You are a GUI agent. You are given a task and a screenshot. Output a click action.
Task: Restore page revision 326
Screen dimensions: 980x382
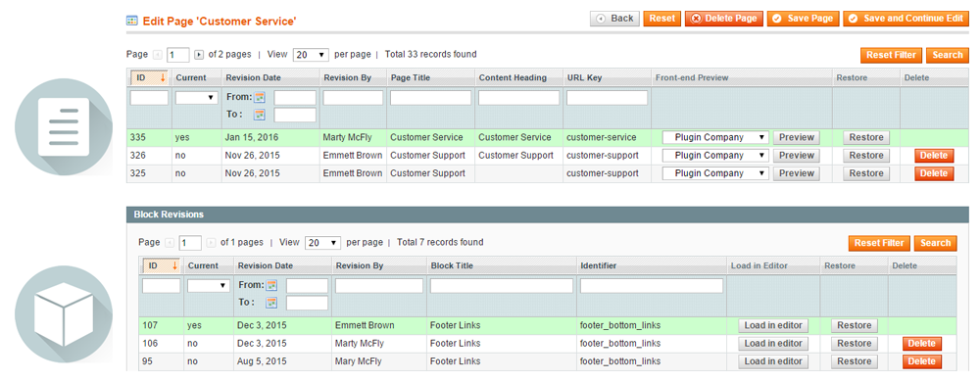coord(866,156)
